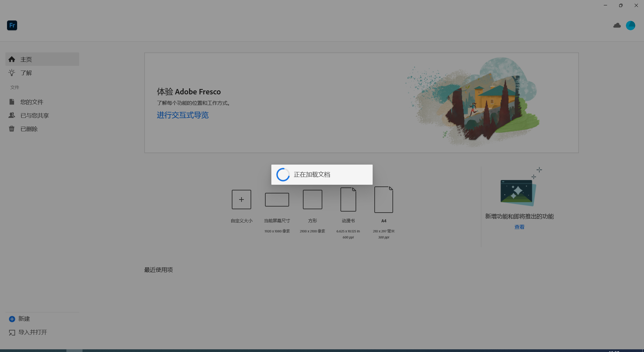644x352 pixels.
Task: Start a new 动漫书 comic document
Action: [348, 199]
